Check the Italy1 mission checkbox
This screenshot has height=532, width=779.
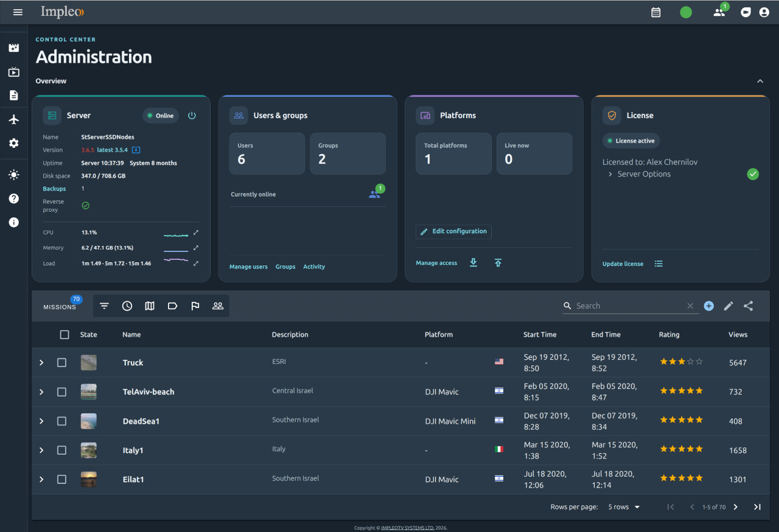61,450
